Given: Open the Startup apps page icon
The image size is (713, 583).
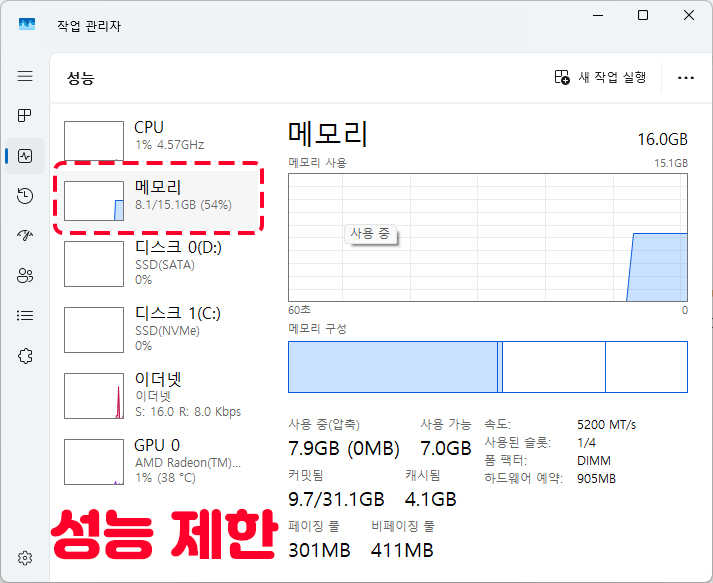Looking at the screenshot, I should tap(25, 236).
